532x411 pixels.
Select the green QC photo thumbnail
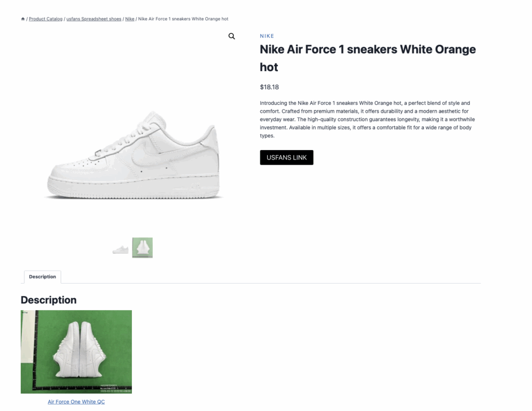(142, 248)
